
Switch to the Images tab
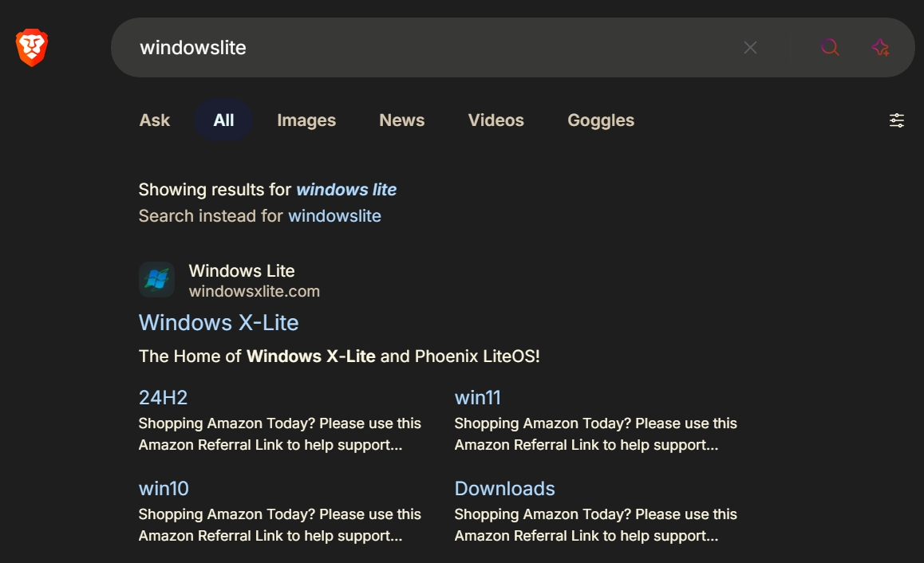pyautogui.click(x=306, y=120)
